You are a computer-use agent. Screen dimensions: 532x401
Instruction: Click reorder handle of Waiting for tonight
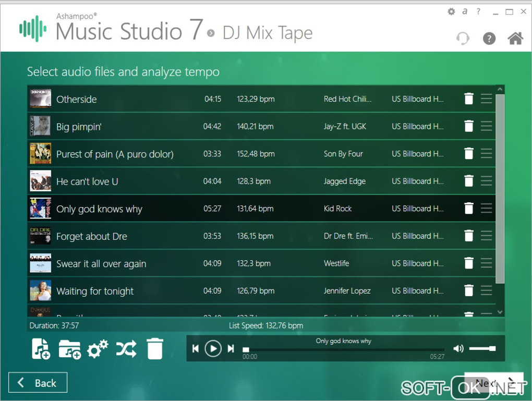tap(486, 291)
